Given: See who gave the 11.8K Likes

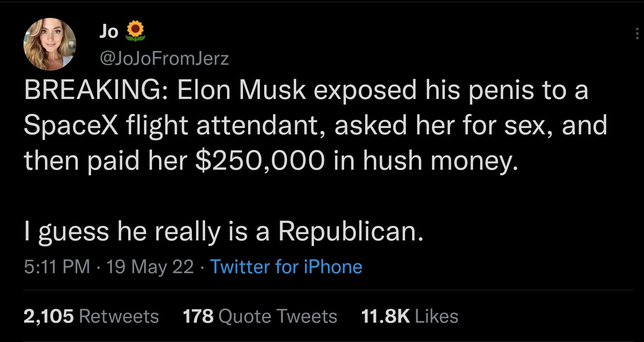Looking at the screenshot, I should click(x=409, y=316).
